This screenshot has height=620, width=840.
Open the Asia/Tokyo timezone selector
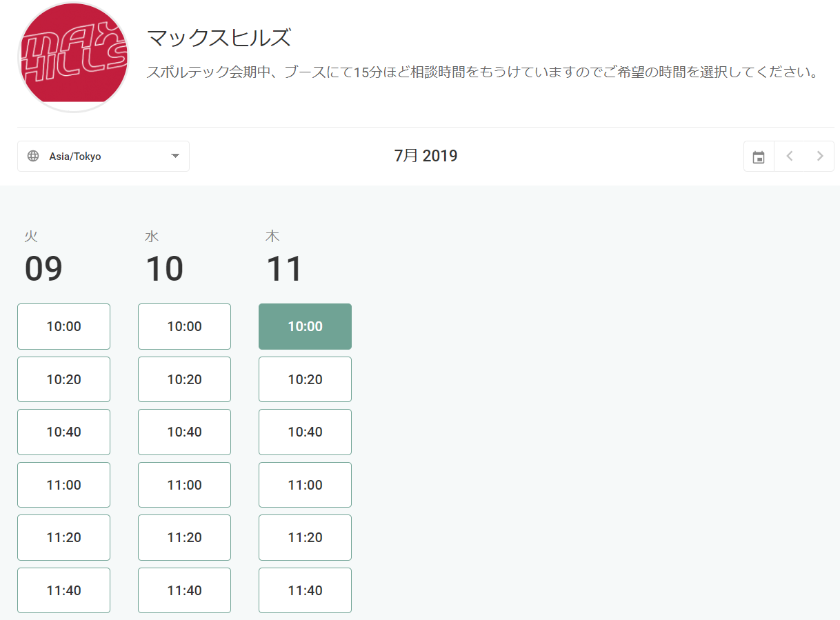click(x=103, y=157)
